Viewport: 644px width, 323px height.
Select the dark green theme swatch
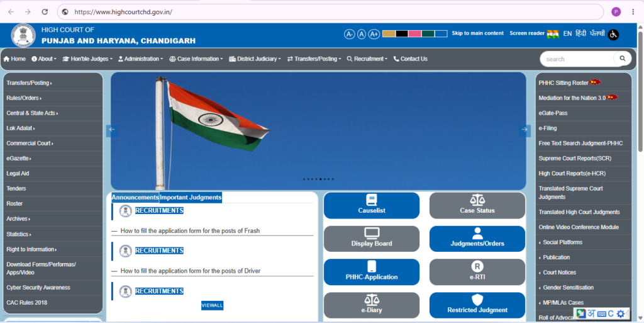428,34
